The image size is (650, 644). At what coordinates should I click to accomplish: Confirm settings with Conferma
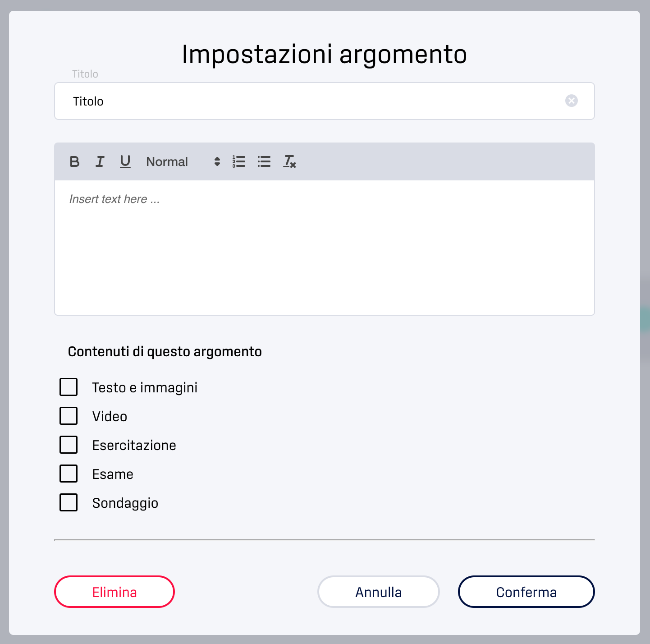(x=526, y=592)
